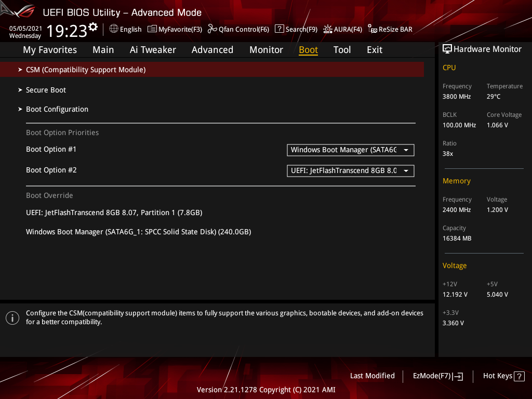The image size is (532, 399).
Task: Click +12V reading 12.192 V
Action: coord(455,295)
